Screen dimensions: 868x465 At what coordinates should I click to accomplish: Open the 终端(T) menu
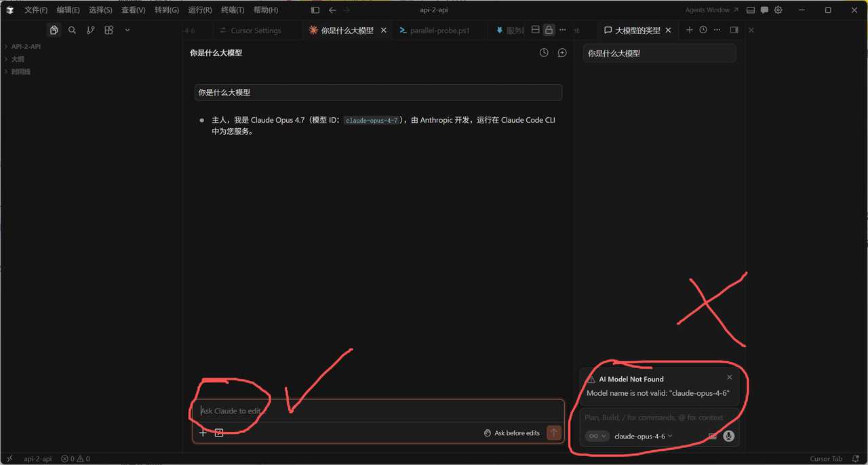[x=233, y=10]
